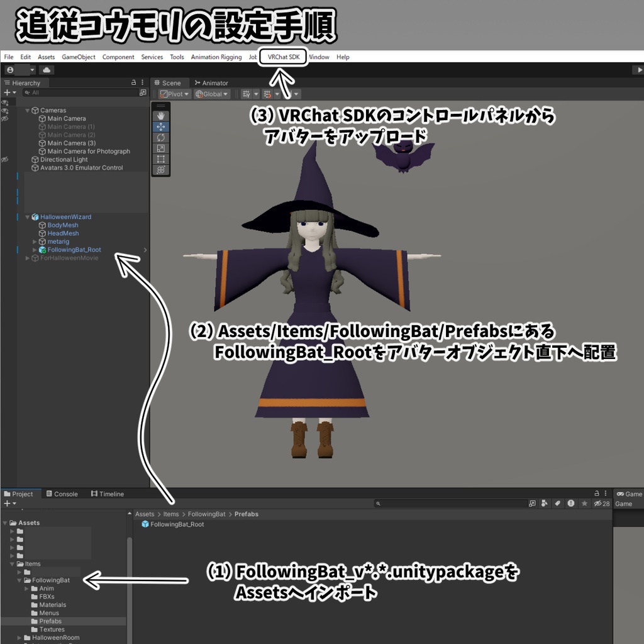This screenshot has height=644, width=644.
Task: Select ForHalloweenMovie object
Action: tap(69, 258)
